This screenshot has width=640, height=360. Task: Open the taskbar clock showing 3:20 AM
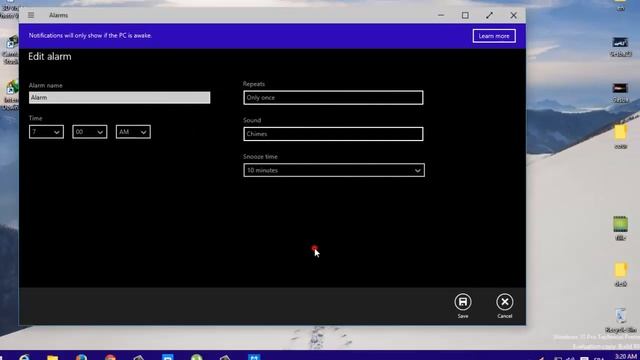click(625, 356)
